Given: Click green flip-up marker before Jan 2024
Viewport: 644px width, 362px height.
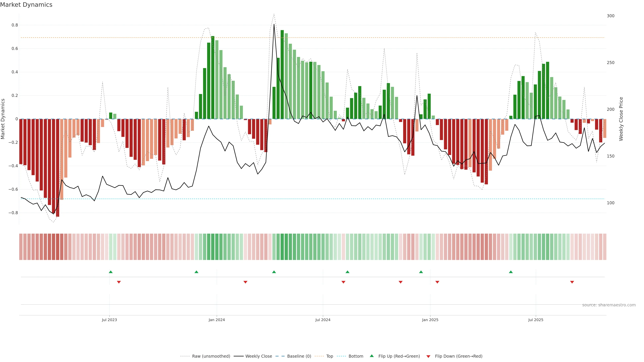Looking at the screenshot, I should coord(197,272).
